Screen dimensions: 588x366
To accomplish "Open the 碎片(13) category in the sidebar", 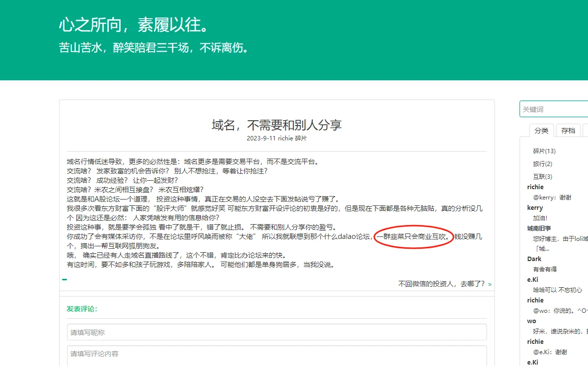I will tap(544, 151).
